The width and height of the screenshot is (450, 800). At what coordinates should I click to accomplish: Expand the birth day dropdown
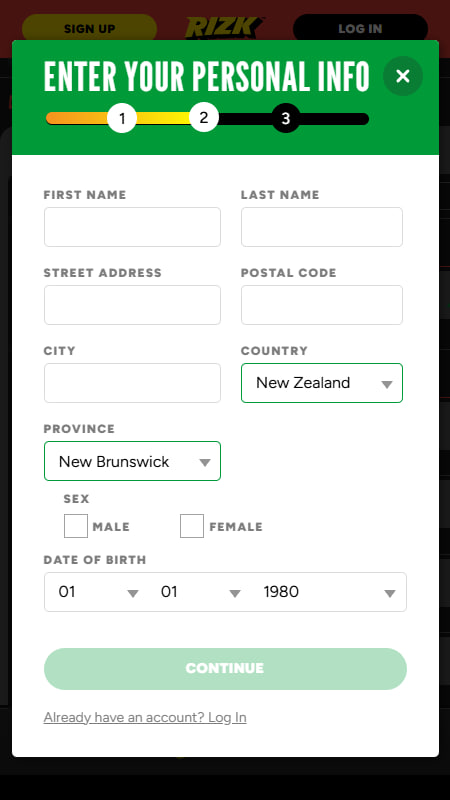click(97, 592)
